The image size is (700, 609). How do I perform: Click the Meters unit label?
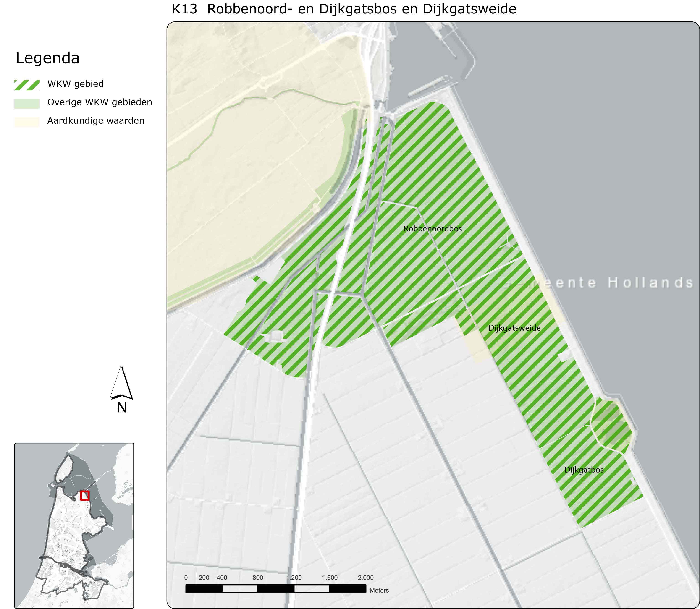(x=379, y=590)
